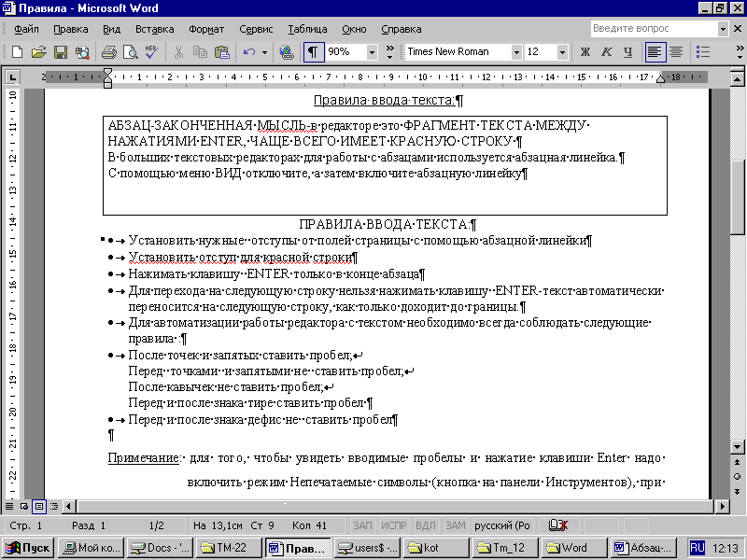Open the Times New Roman font dropdown

coord(516,52)
